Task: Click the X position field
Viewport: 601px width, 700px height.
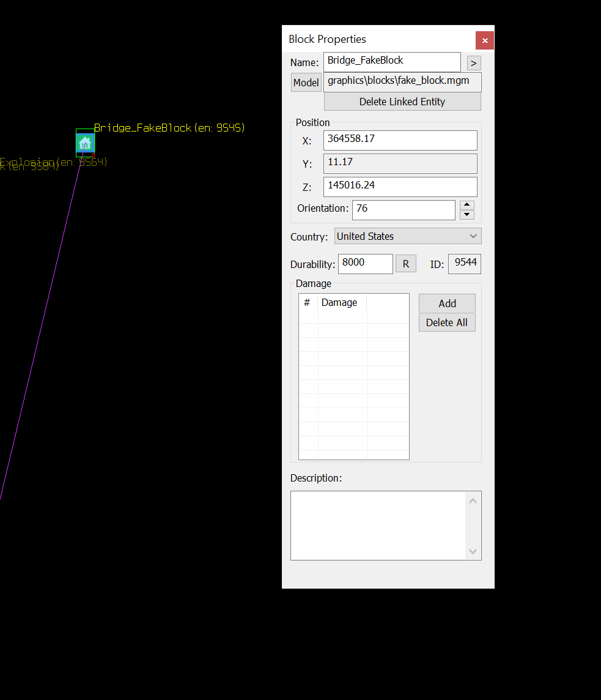Action: pyautogui.click(x=400, y=140)
